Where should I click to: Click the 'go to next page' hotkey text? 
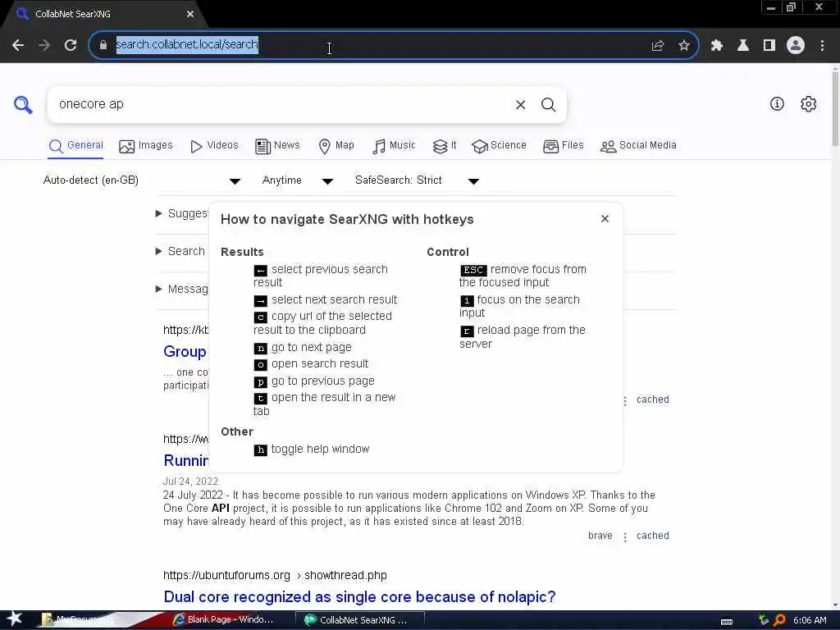(x=311, y=347)
